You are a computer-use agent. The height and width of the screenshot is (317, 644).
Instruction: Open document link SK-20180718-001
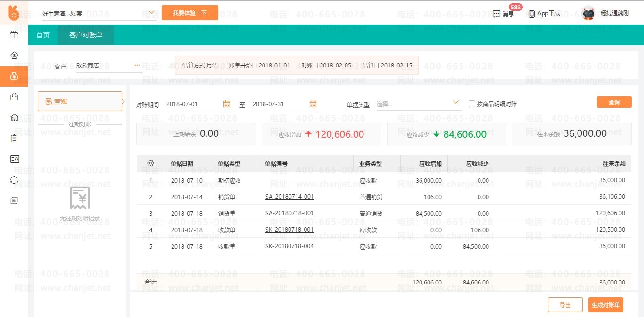click(x=289, y=230)
